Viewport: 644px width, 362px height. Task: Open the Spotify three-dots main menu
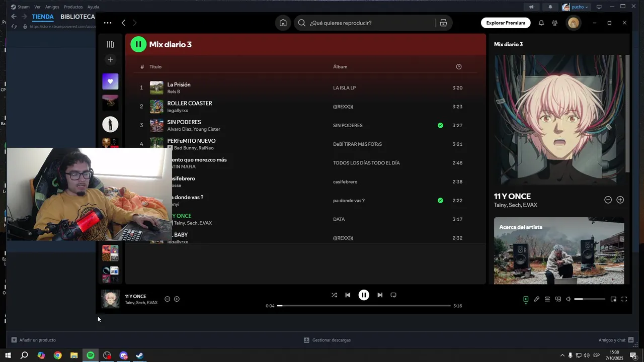click(x=108, y=23)
